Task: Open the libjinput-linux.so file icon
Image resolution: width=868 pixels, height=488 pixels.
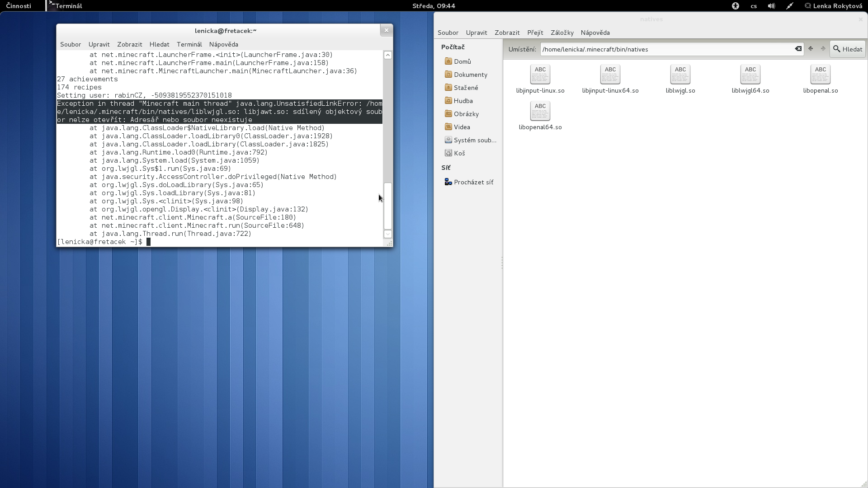Action: tap(540, 74)
